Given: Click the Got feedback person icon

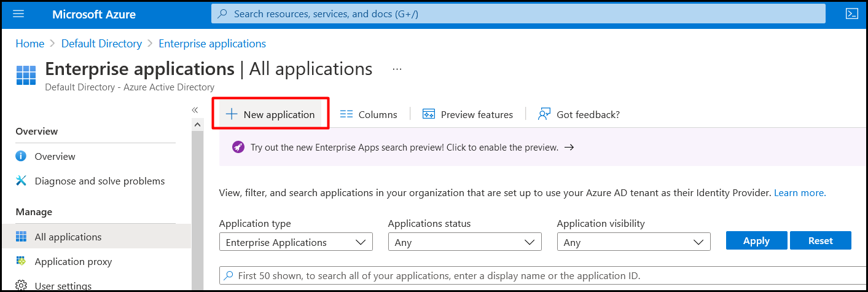Looking at the screenshot, I should (x=544, y=114).
